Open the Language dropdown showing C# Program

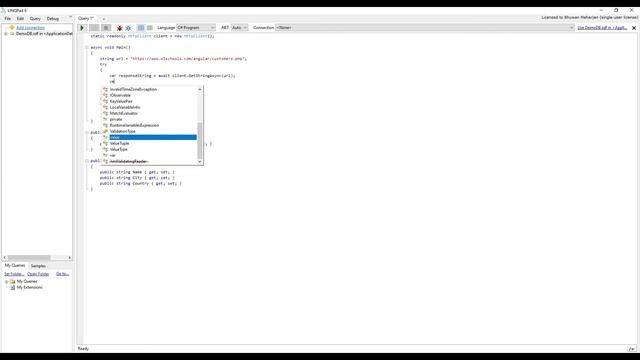(196, 28)
